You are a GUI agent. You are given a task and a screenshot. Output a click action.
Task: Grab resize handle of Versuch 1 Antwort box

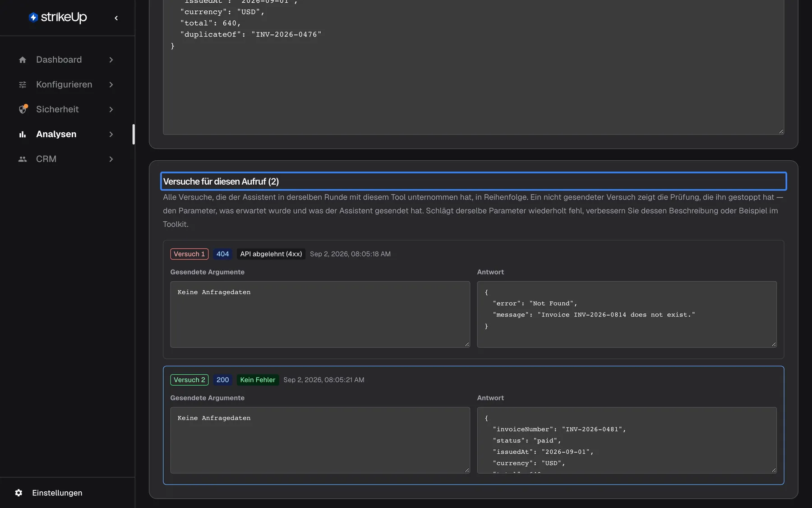[x=774, y=344]
